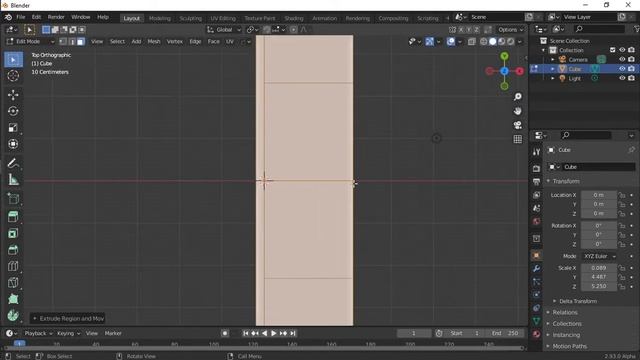Viewport: 640px width, 360px height.
Task: Switch to face select mode
Action: (x=81, y=42)
